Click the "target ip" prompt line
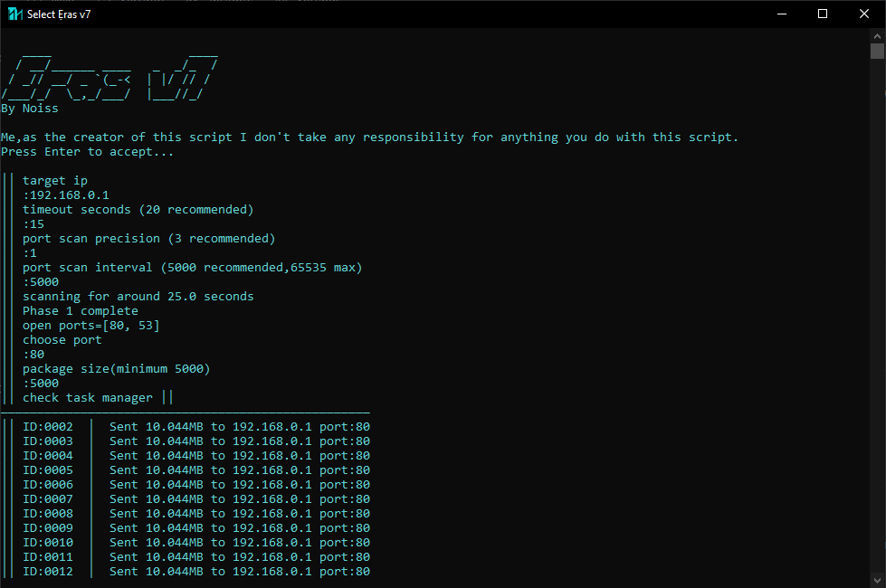The width and height of the screenshot is (886, 588). [55, 181]
